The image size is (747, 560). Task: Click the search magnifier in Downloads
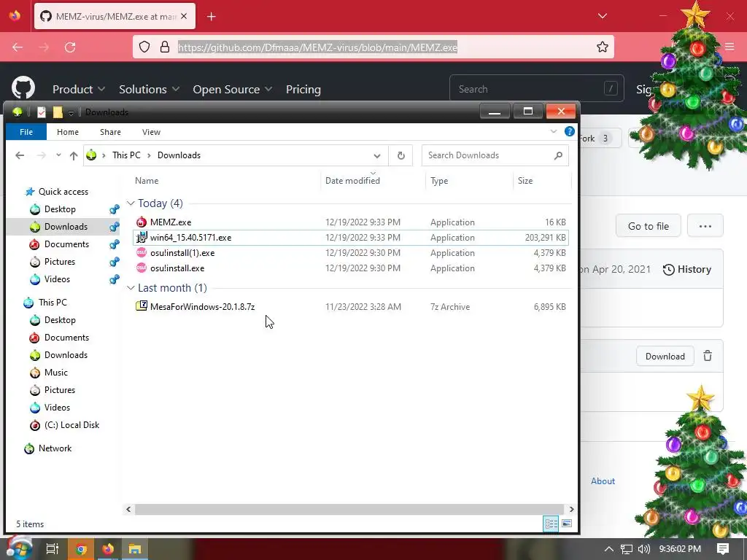point(558,155)
